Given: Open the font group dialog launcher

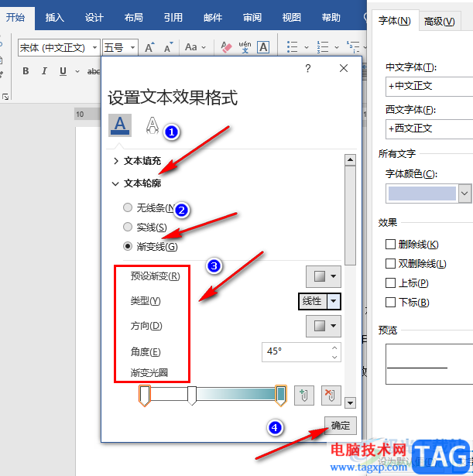Looking at the screenshot, I should click(5, 97).
